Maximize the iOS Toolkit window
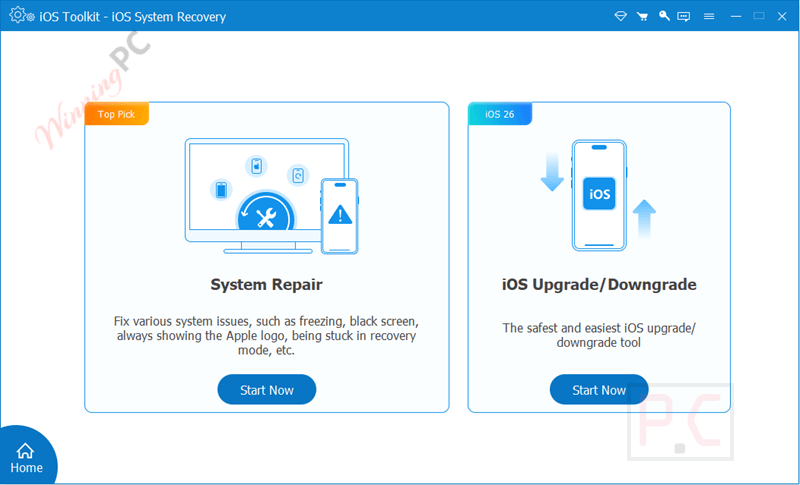 [x=759, y=16]
